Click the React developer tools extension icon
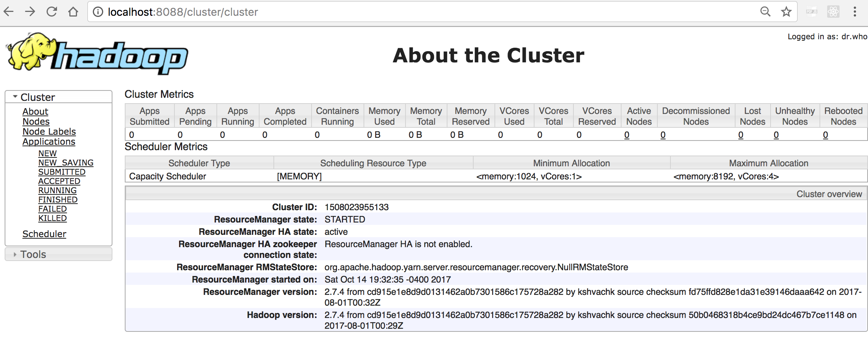The width and height of the screenshot is (868, 348). coord(833,12)
